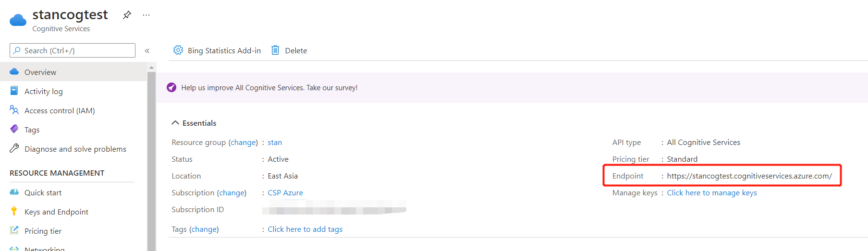Open the more options ellipsis menu
868x251 pixels.
coord(146,15)
